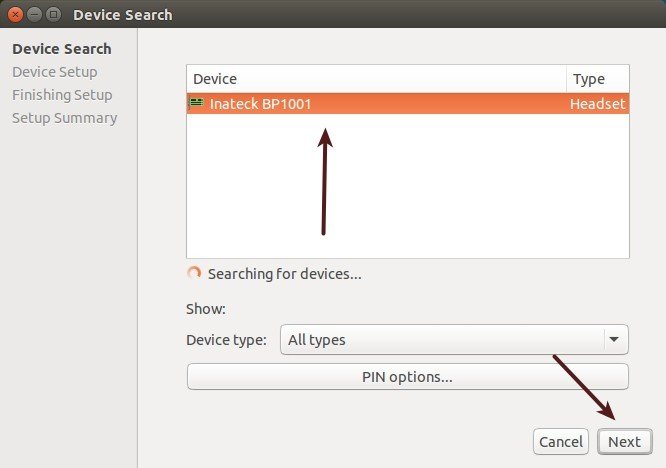Click the orange searching spinner icon
The image size is (666, 468).
pyautogui.click(x=194, y=273)
